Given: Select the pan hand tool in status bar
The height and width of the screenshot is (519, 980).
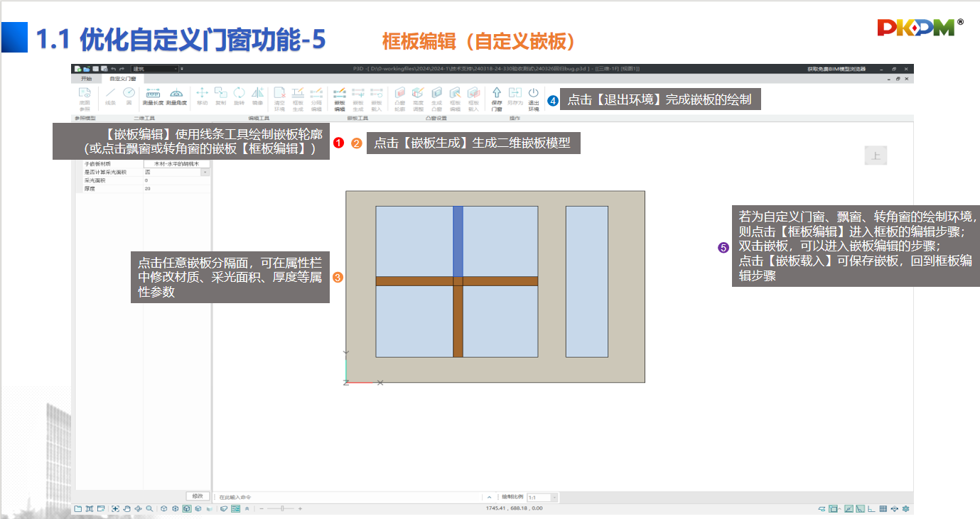Looking at the screenshot, I should (126, 508).
